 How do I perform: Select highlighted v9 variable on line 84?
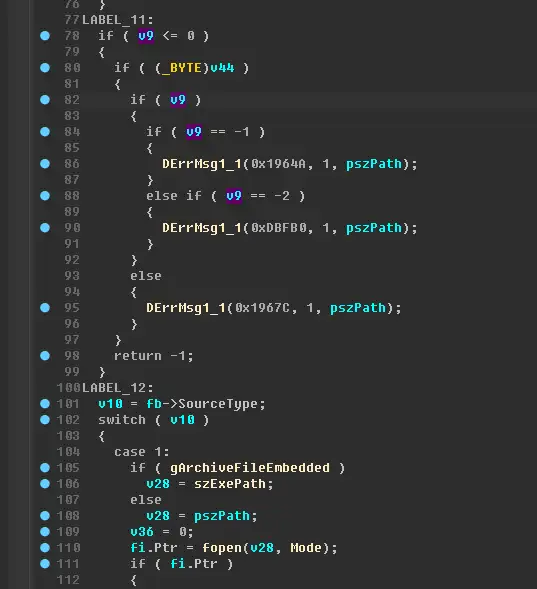click(x=194, y=132)
